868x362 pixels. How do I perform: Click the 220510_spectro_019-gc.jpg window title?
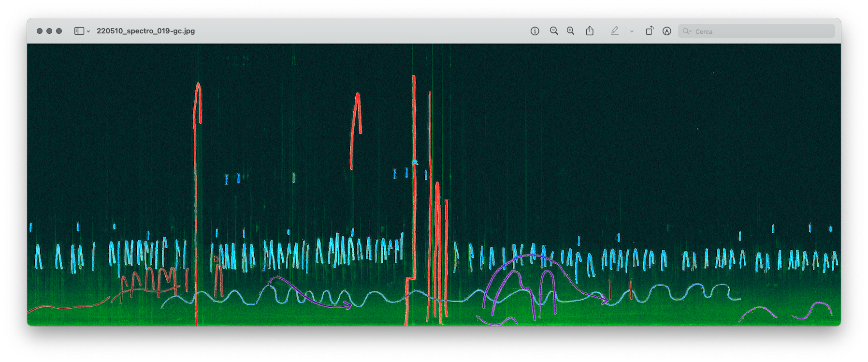click(x=145, y=31)
